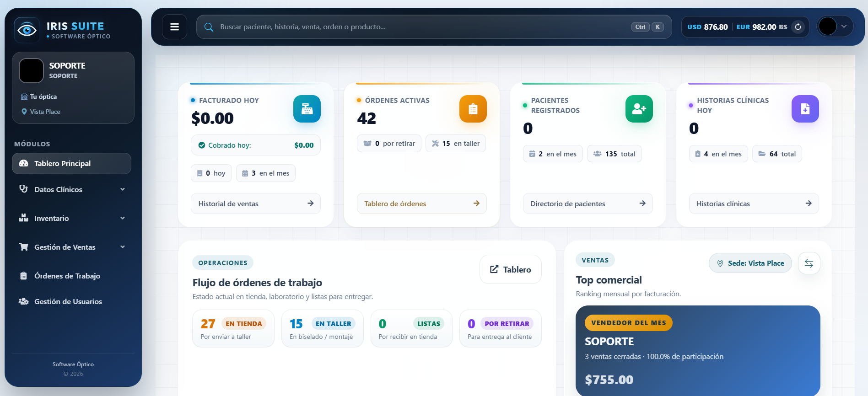Click the '0 hoy' invoices chip
Viewport: 868px width, 396px height.
(x=211, y=173)
